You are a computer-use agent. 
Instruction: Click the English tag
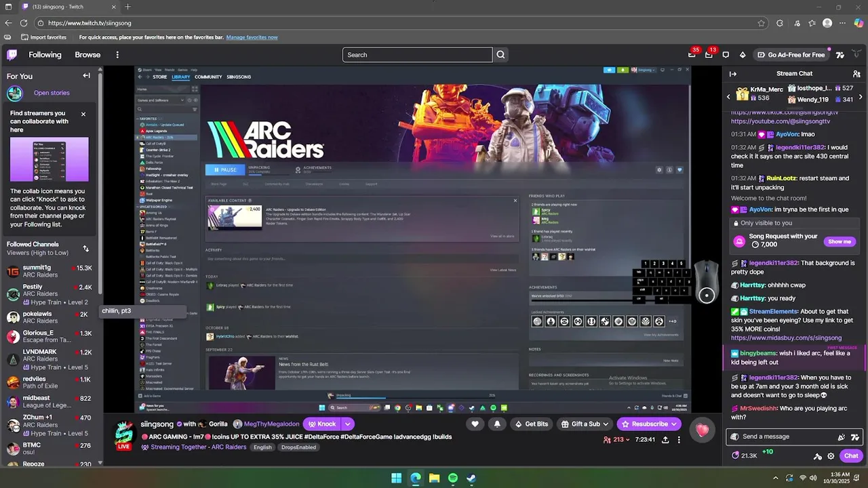pyautogui.click(x=262, y=447)
